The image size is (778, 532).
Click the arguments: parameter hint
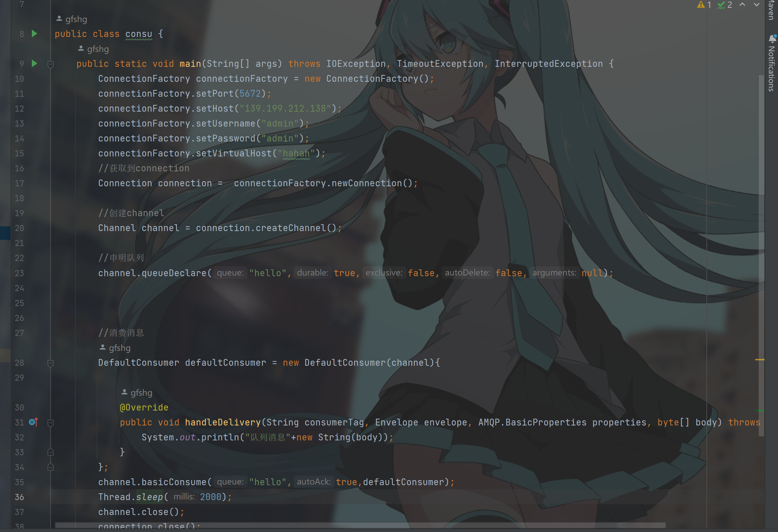tap(554, 273)
